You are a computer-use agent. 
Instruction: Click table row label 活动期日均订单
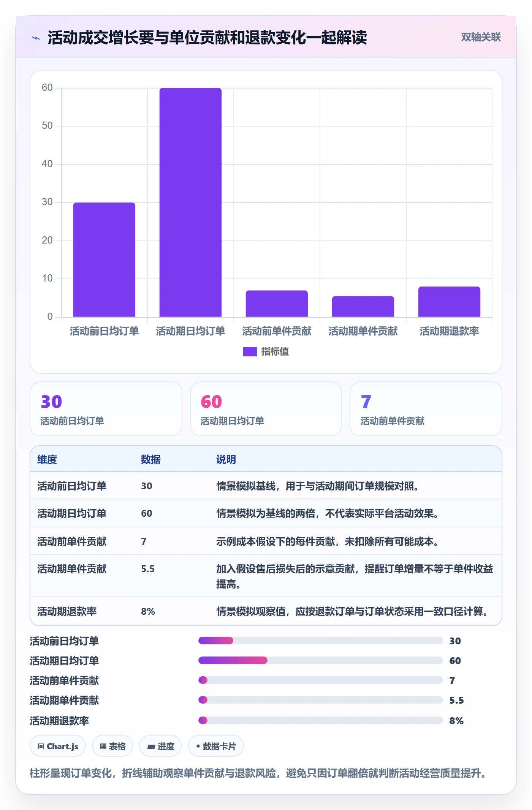click(x=72, y=513)
